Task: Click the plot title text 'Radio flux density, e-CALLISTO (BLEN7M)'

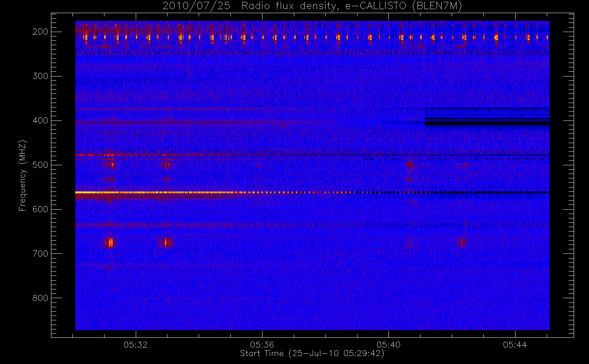Action: click(x=352, y=6)
